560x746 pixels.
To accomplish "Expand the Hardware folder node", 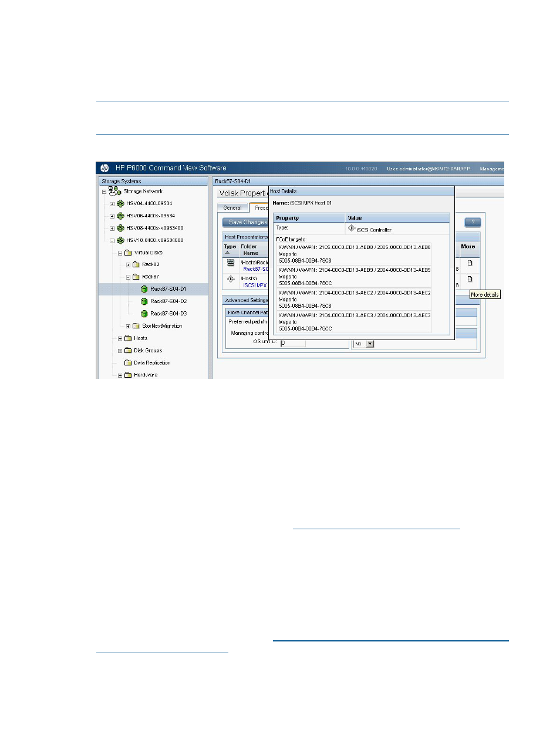I will (x=120, y=375).
